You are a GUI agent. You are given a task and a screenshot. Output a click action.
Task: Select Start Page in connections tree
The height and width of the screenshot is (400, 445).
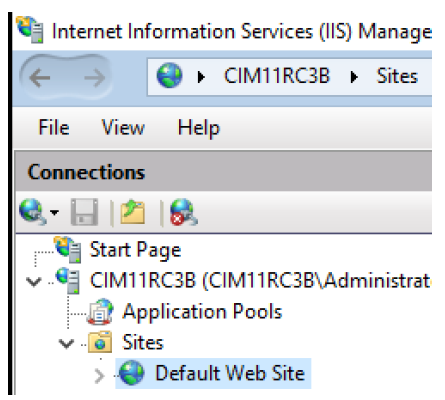pyautogui.click(x=135, y=250)
